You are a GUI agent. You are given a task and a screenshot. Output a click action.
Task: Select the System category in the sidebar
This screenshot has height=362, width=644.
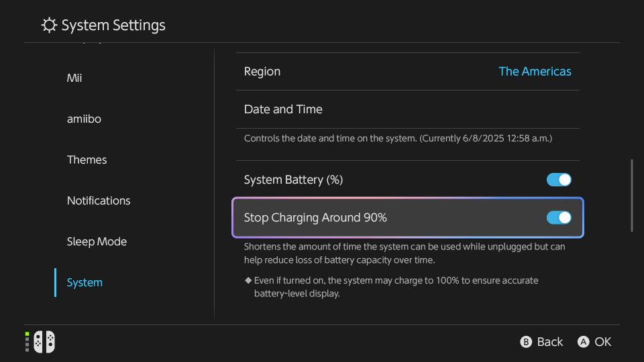pyautogui.click(x=85, y=282)
